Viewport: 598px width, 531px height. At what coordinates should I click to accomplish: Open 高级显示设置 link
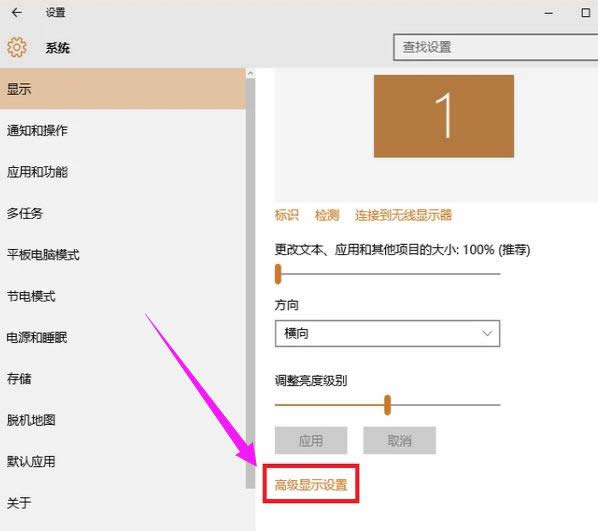[x=311, y=485]
